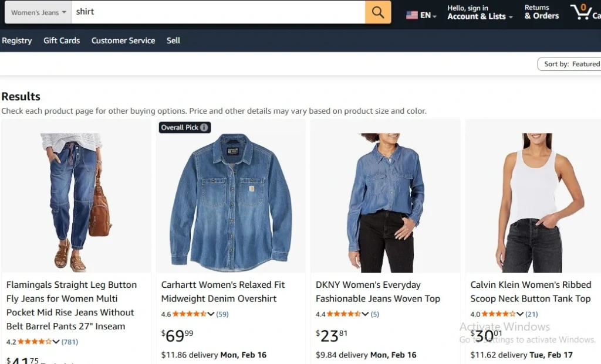Viewport: 601px width, 364px height.
Task: Click the Flamingals jeans product photo
Action: [75, 196]
